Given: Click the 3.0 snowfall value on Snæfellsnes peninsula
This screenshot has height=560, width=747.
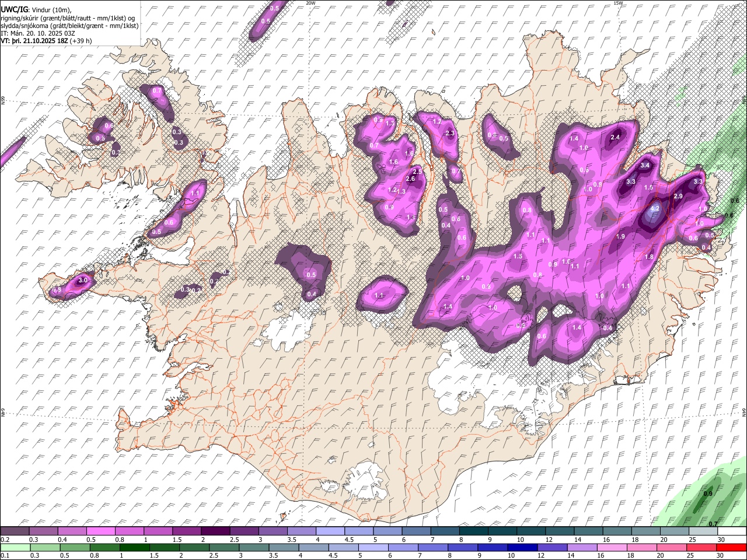Looking at the screenshot, I should tap(83, 281).
